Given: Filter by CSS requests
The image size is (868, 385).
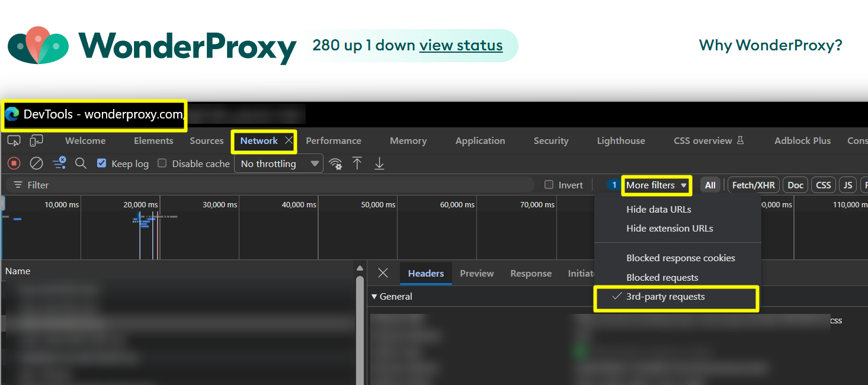Looking at the screenshot, I should (x=824, y=185).
